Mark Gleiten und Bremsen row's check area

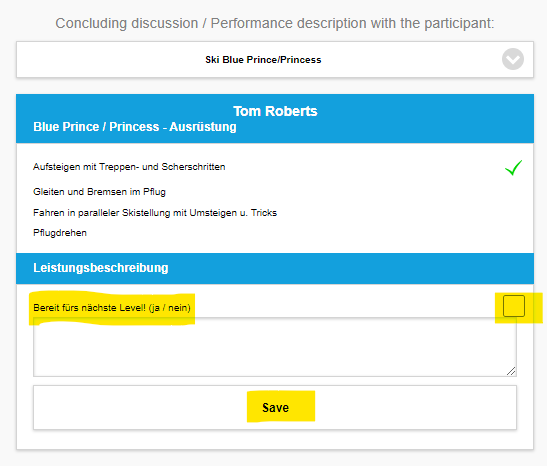[514, 192]
